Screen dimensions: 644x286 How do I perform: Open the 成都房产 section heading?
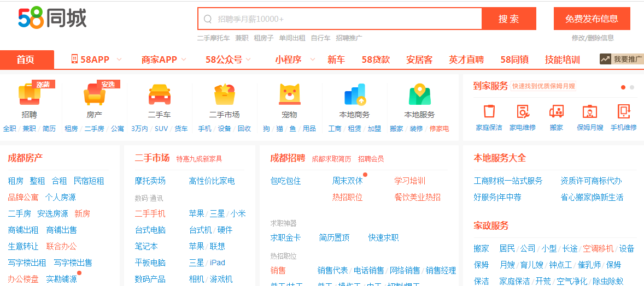pyautogui.click(x=26, y=158)
